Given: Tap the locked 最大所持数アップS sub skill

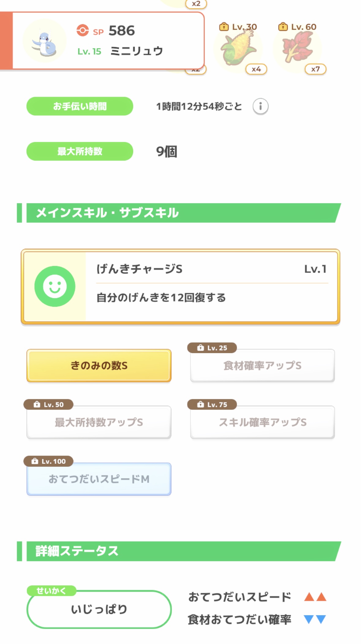Looking at the screenshot, I should click(99, 423).
